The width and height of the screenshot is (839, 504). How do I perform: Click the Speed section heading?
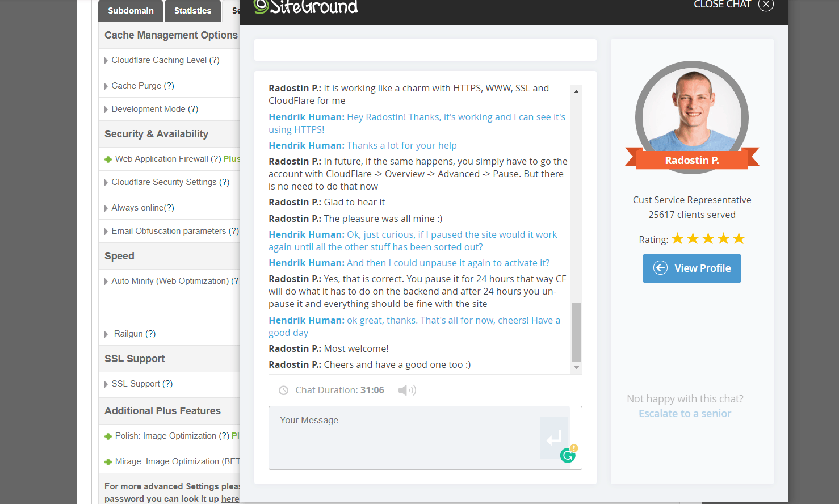pos(119,256)
